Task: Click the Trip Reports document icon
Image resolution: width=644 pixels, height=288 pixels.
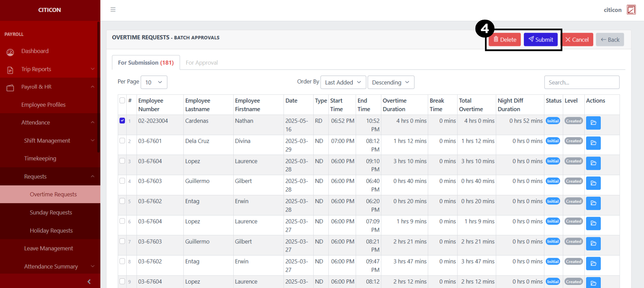Action: (10, 70)
